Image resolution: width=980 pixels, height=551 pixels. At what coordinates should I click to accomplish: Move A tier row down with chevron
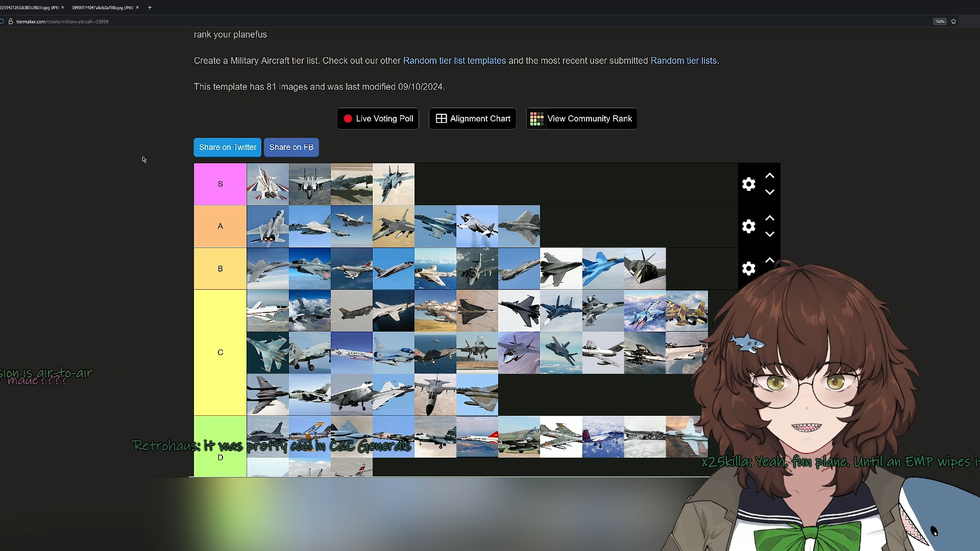point(770,235)
